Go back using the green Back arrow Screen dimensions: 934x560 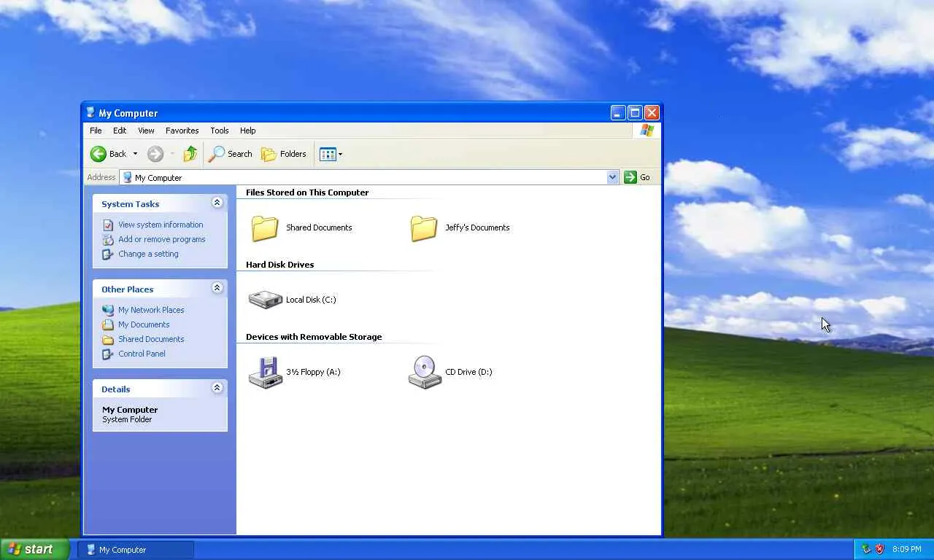(99, 154)
